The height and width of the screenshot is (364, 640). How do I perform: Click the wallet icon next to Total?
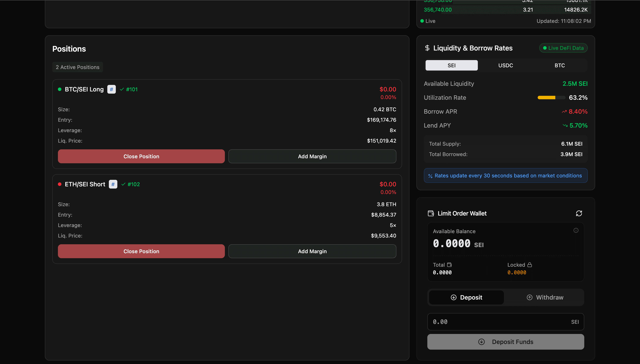pyautogui.click(x=449, y=265)
